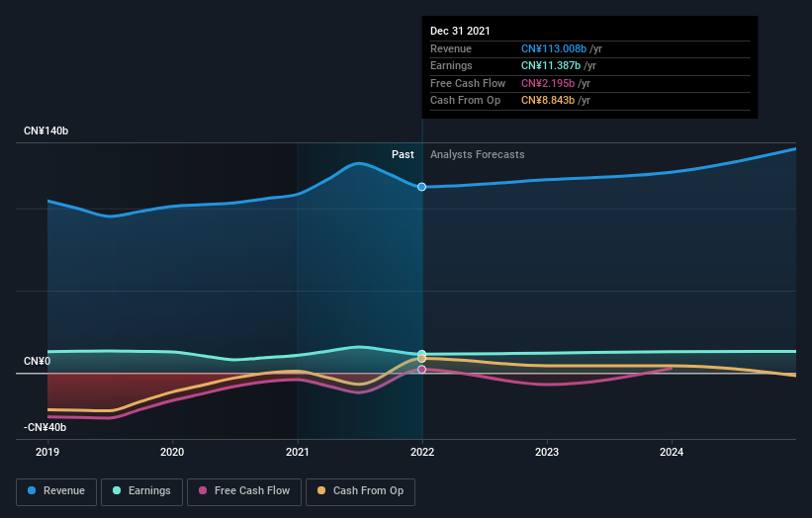The height and width of the screenshot is (518, 812).
Task: Toggle the Earnings legend series
Action: [141, 491]
